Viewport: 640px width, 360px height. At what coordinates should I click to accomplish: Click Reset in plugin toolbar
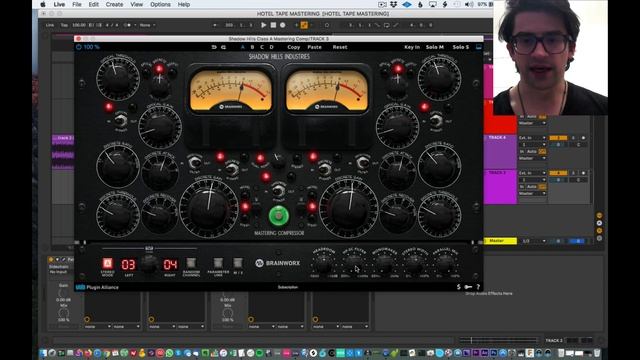tap(340, 47)
